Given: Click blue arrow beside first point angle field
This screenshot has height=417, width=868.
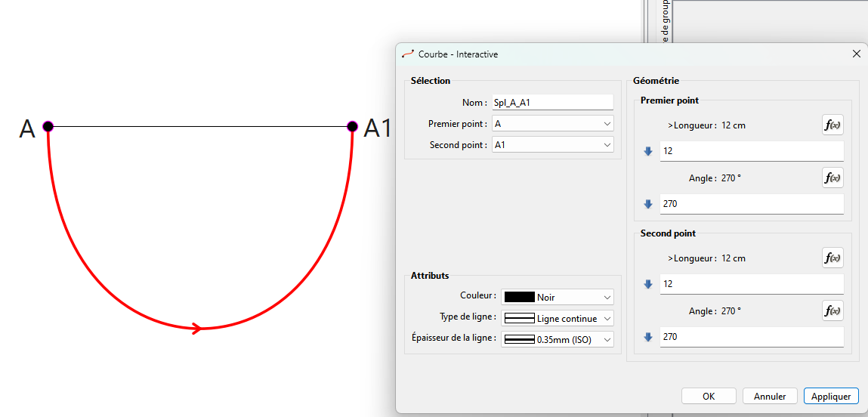Looking at the screenshot, I should point(647,205).
